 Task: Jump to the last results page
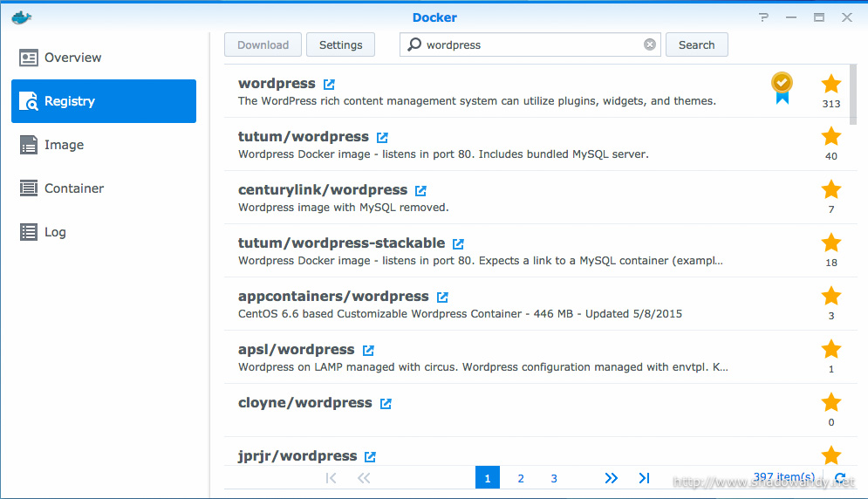[644, 478]
